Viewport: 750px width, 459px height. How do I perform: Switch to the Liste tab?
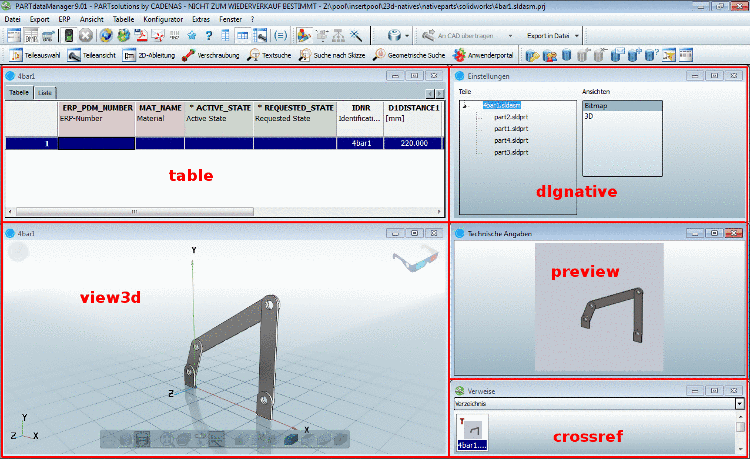[45, 93]
